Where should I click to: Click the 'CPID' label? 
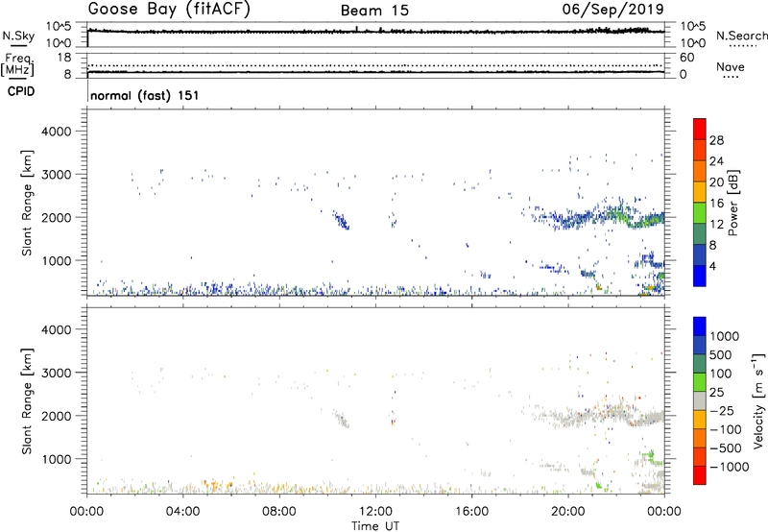pyautogui.click(x=21, y=91)
